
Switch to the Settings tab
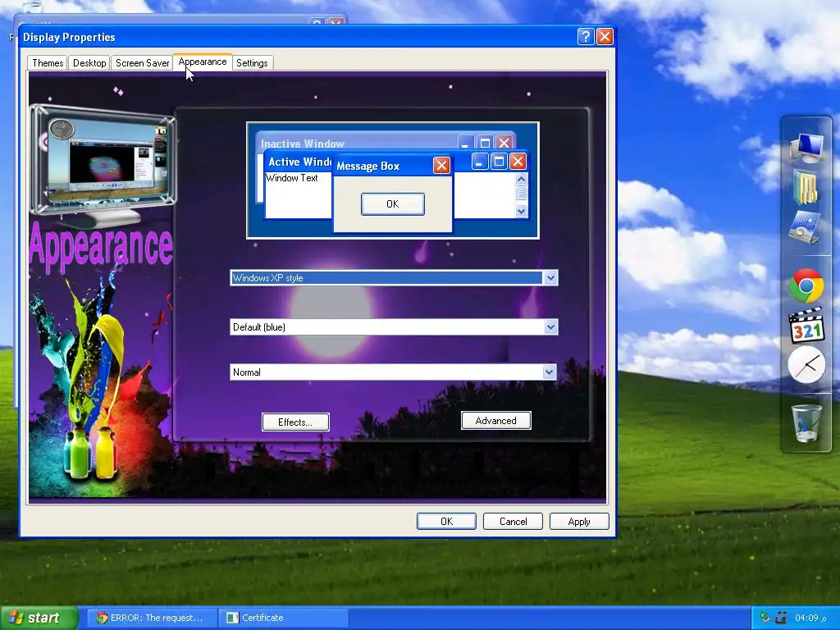point(252,63)
